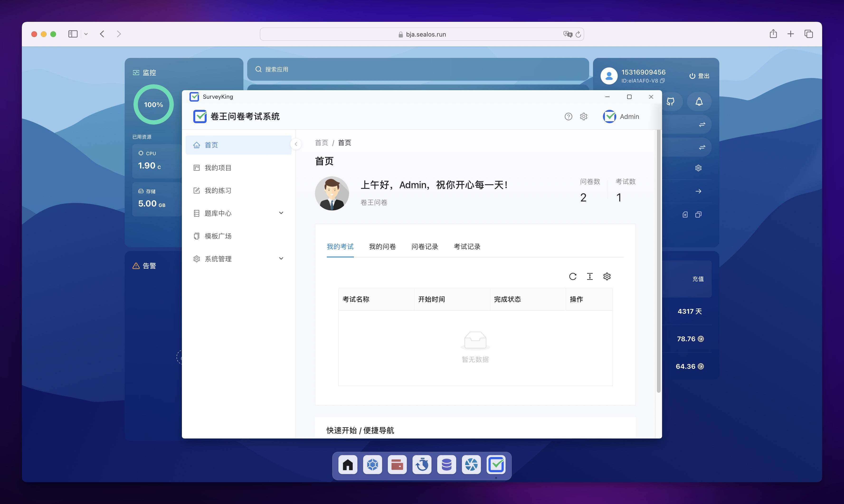This screenshot has height=504, width=844.
Task: Open 我的项目 in the sidebar
Action: pos(238,168)
